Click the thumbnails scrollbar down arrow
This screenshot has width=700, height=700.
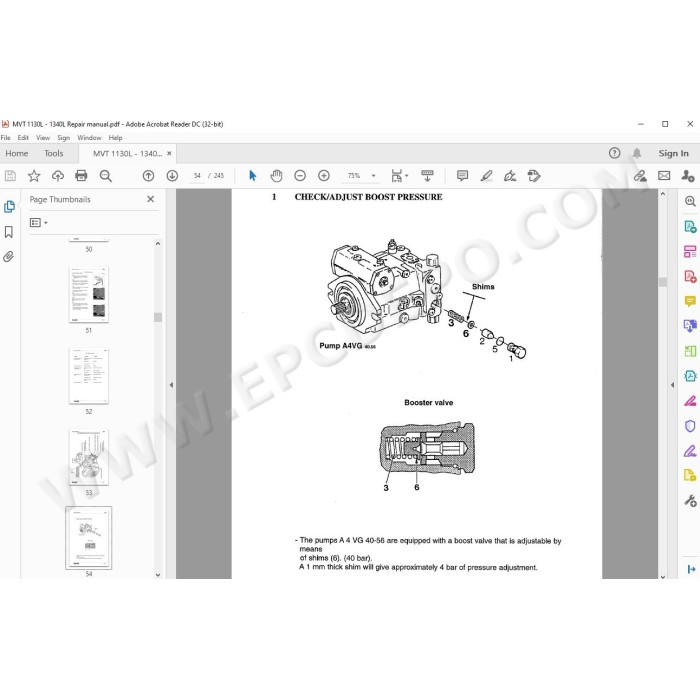158,575
